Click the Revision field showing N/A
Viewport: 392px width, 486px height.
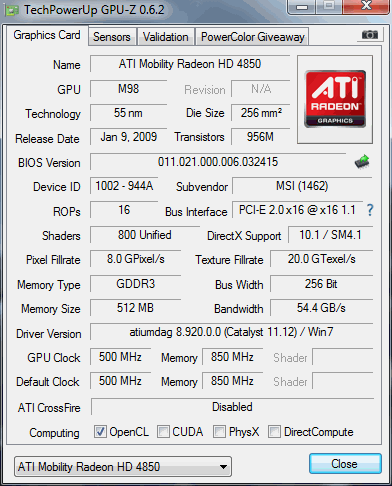pos(261,89)
